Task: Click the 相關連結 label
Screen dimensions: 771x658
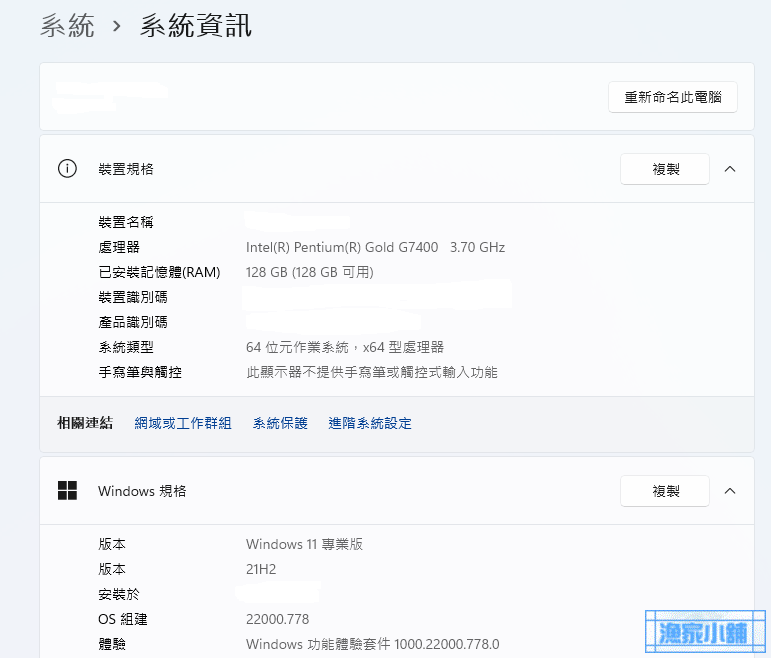Action: pos(85,423)
